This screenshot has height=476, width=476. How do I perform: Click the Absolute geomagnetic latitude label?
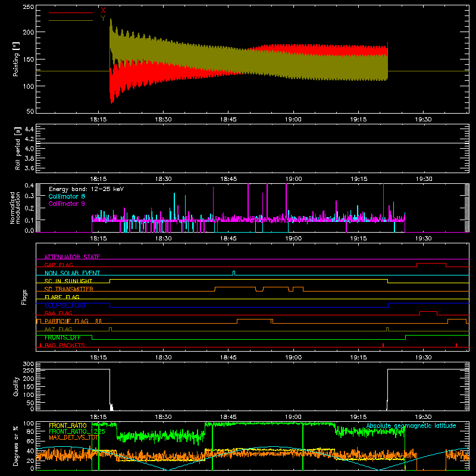pyautogui.click(x=411, y=425)
